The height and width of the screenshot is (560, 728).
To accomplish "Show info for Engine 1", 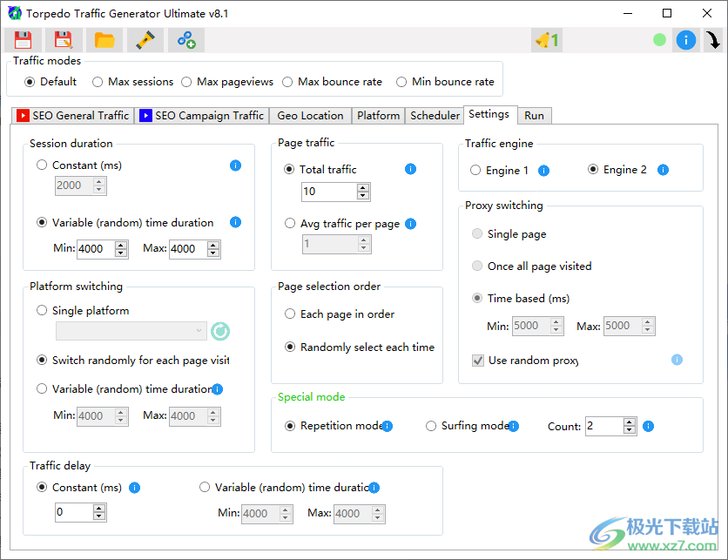I will [543, 171].
